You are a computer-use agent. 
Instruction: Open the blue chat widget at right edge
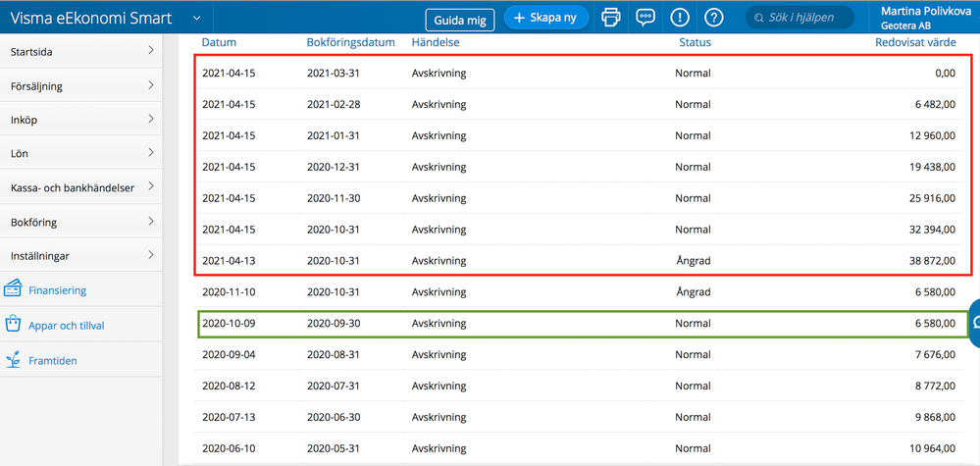pos(973,323)
